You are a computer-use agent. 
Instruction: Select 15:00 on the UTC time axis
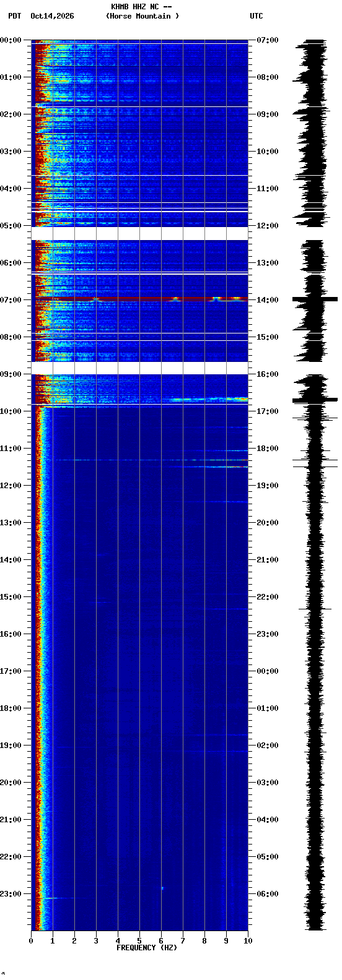pos(268,337)
